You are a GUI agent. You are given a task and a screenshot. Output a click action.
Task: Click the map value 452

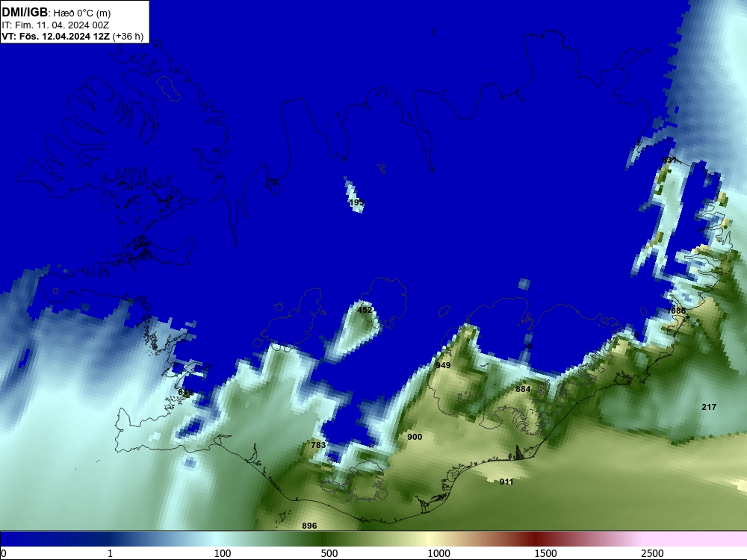(365, 310)
